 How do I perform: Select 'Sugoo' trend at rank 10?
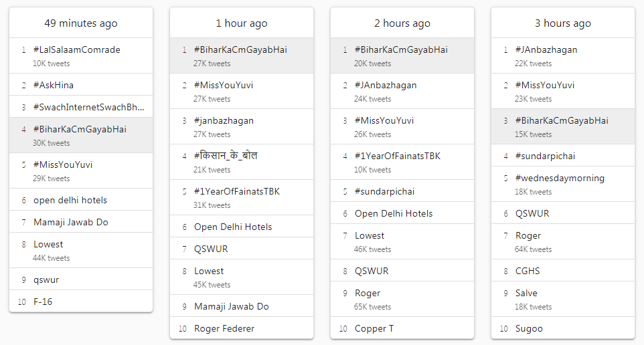pyautogui.click(x=563, y=328)
